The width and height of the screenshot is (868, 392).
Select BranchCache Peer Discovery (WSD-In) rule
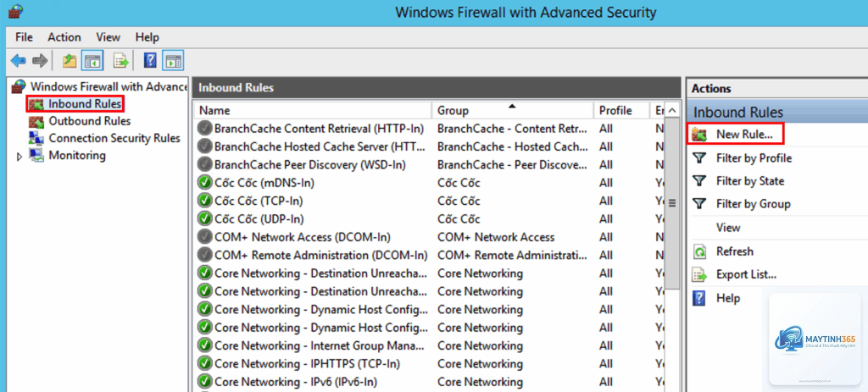point(310,165)
